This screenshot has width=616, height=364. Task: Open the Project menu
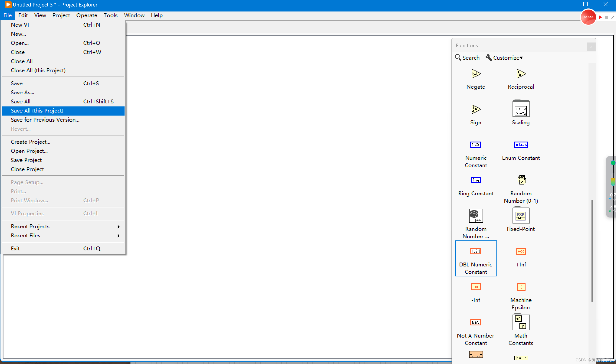point(61,15)
